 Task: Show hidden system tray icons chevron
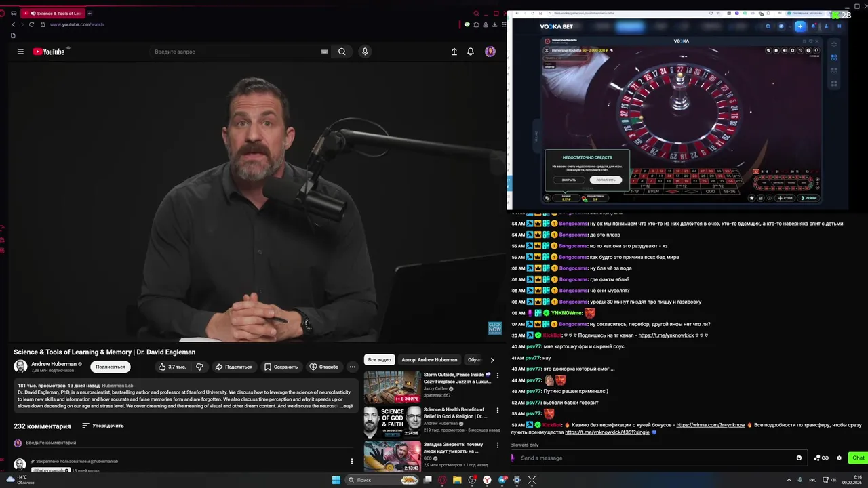coord(789,480)
